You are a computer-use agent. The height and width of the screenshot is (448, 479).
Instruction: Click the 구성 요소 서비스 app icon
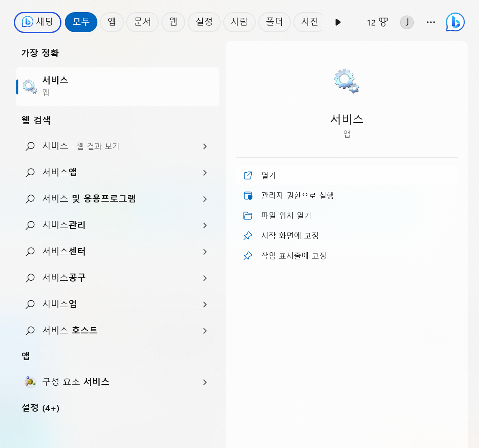pos(30,382)
